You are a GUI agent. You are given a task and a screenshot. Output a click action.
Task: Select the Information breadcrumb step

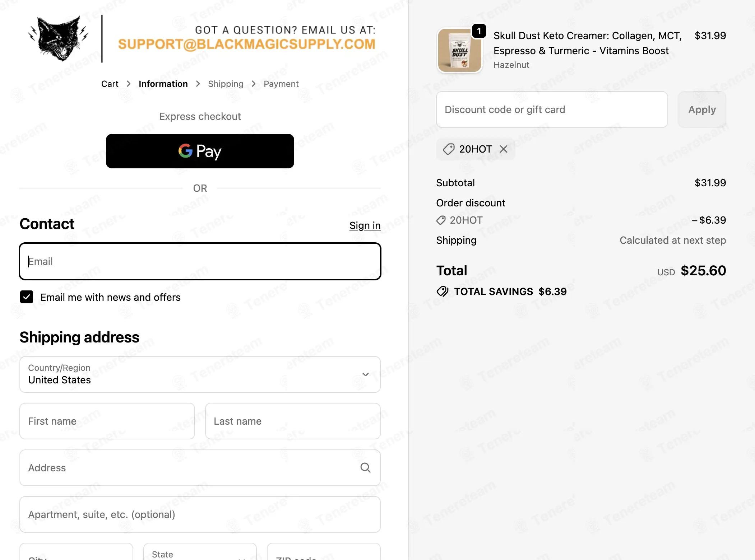[x=163, y=84]
